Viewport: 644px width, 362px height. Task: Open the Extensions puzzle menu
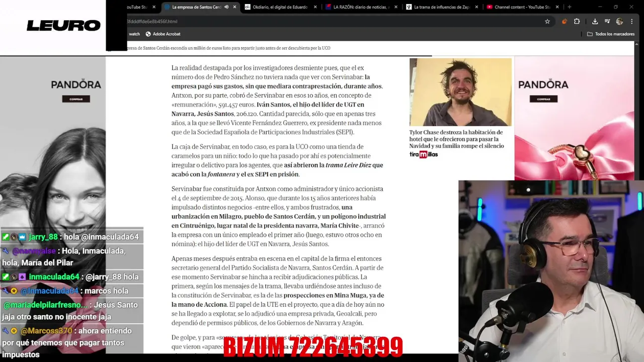click(577, 22)
